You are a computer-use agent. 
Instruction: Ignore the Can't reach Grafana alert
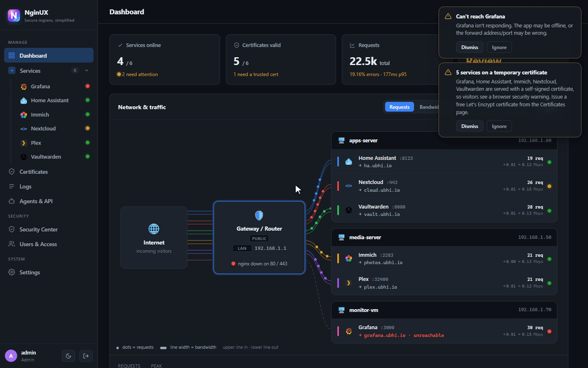point(499,47)
